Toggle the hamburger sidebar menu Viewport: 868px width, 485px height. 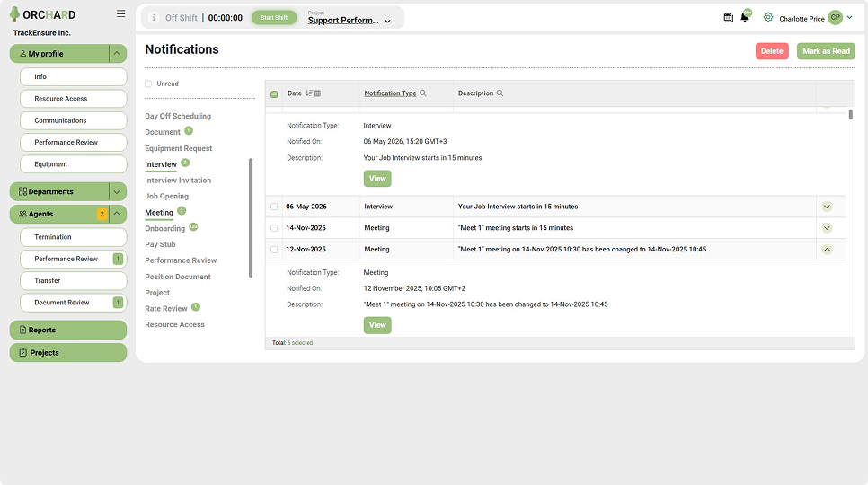[120, 13]
